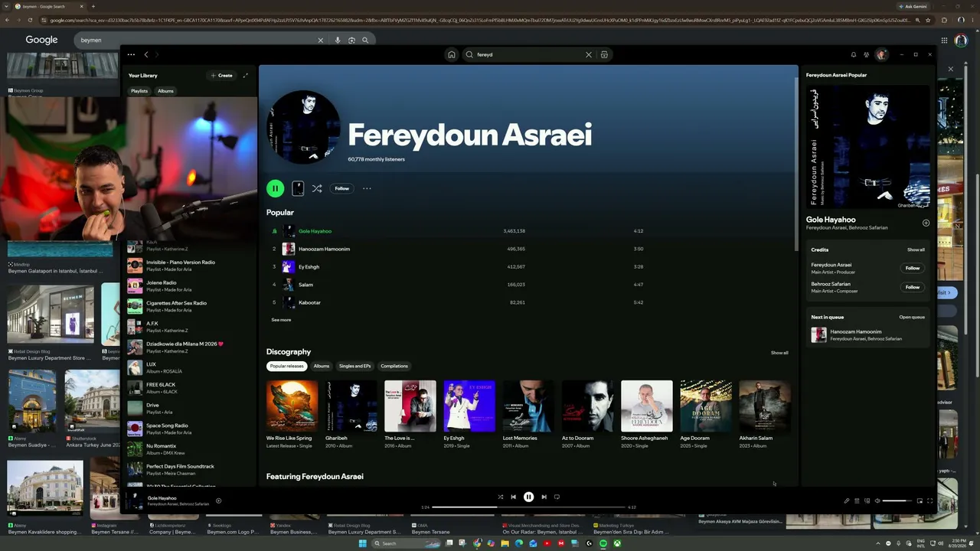Switch discography to Singles and EPs
980x551 pixels.
point(355,366)
